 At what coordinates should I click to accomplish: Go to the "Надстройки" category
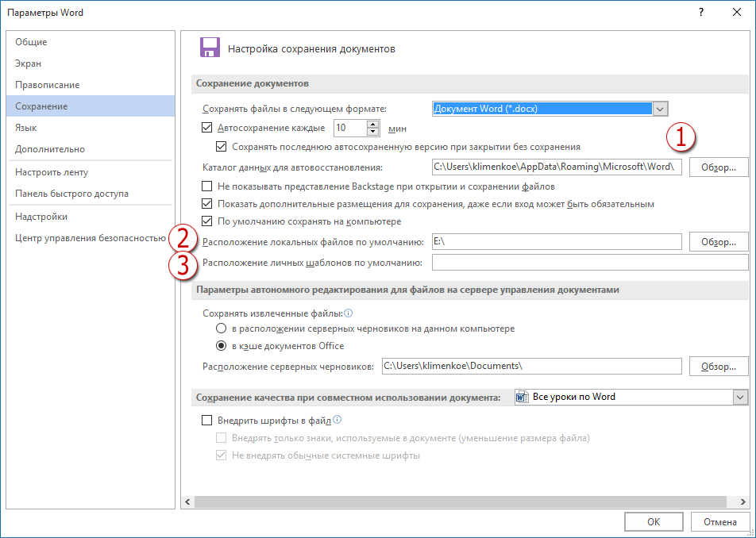91,217
